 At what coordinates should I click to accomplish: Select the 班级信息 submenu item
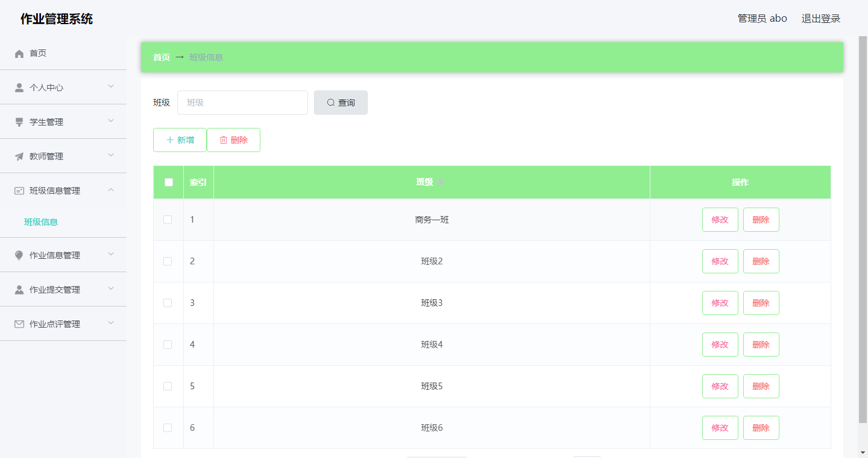pyautogui.click(x=41, y=222)
